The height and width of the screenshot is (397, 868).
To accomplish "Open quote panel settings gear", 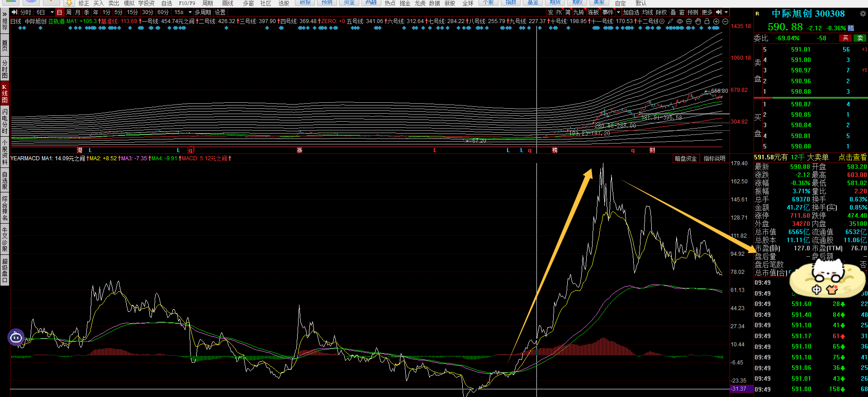I will tap(863, 14).
